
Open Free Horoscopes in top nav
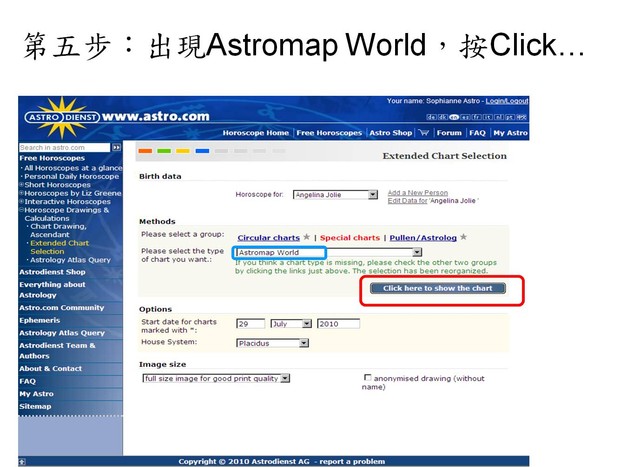click(x=329, y=133)
